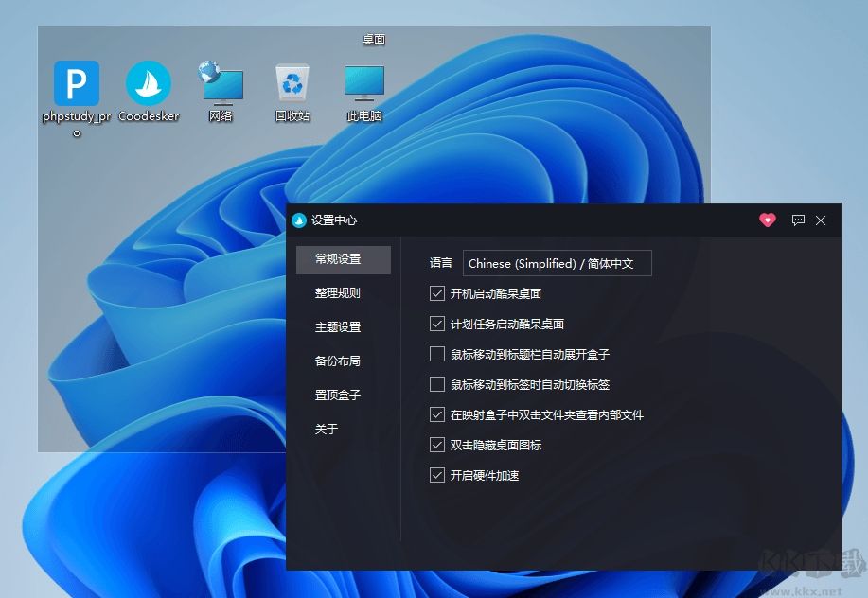This screenshot has height=598, width=868.
Task: Switch to the 整理规则 section
Action: [336, 292]
